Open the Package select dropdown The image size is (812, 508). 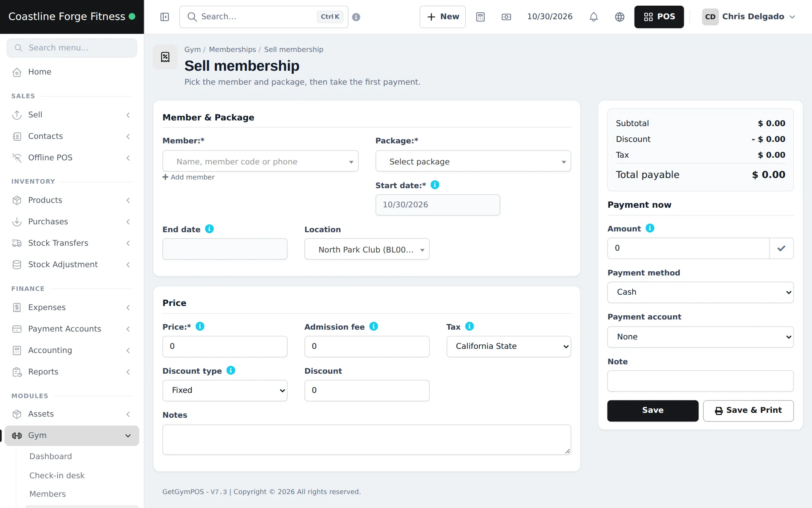[x=473, y=161]
